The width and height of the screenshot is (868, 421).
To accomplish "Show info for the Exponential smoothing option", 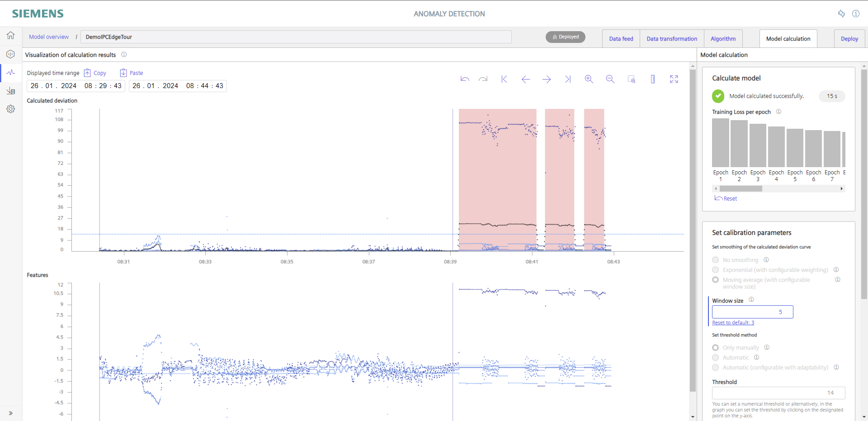I will pos(836,270).
